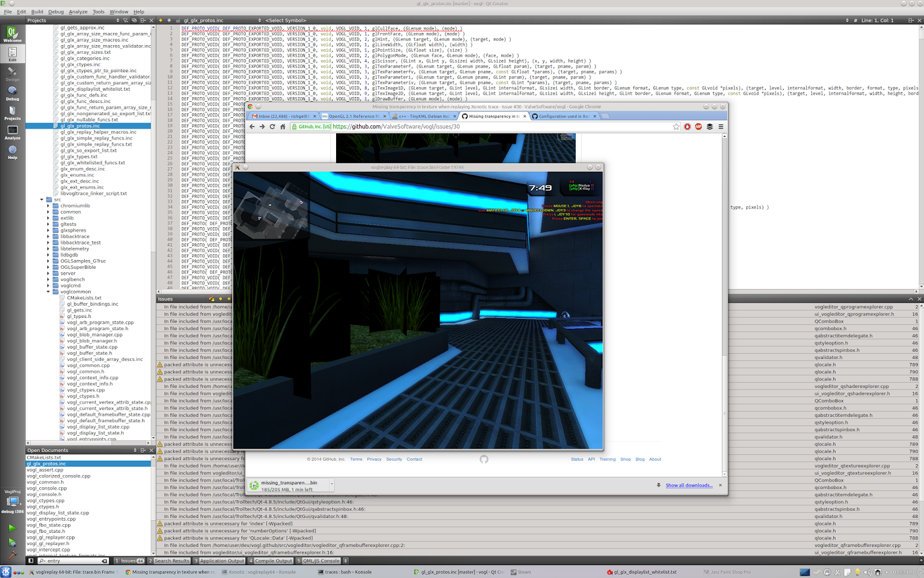Viewport: 924px width, 578px height.
Task: Switch to Analyze mode in sidebar
Action: (x=12, y=132)
